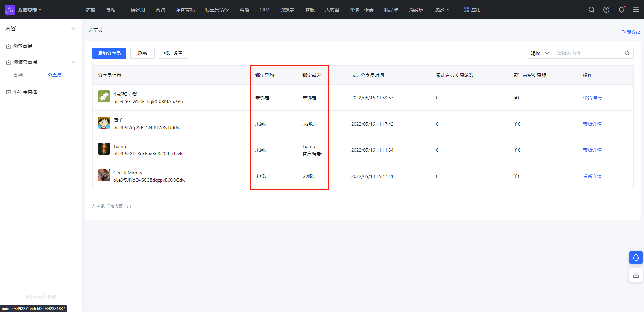
Task: Open 带货详情 for Tiamo
Action: pyautogui.click(x=592, y=150)
